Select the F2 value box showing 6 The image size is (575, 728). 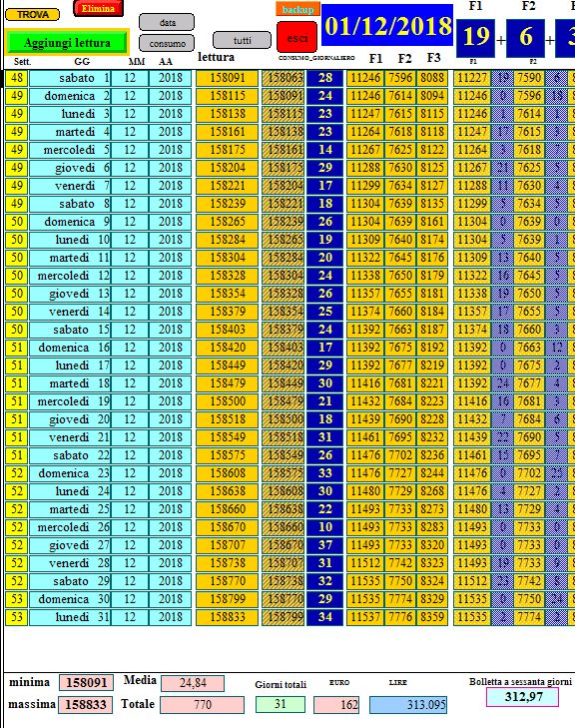point(525,38)
